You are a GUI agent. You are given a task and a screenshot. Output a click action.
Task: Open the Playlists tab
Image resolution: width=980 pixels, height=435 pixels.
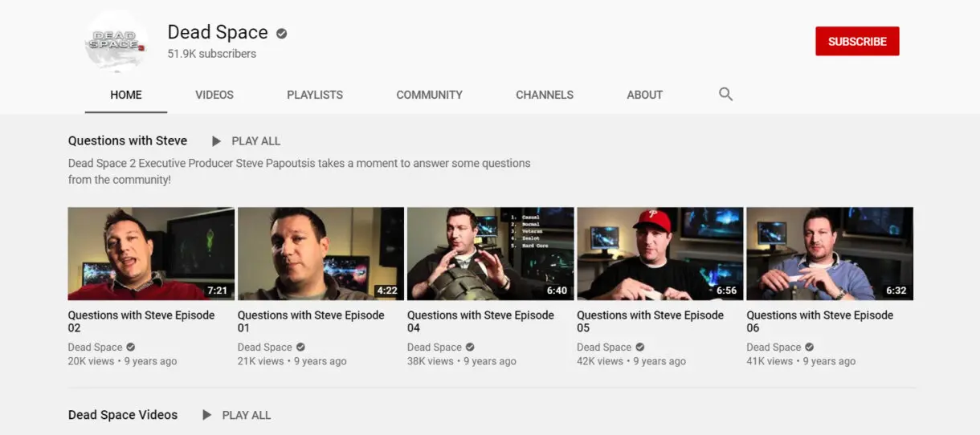[315, 95]
